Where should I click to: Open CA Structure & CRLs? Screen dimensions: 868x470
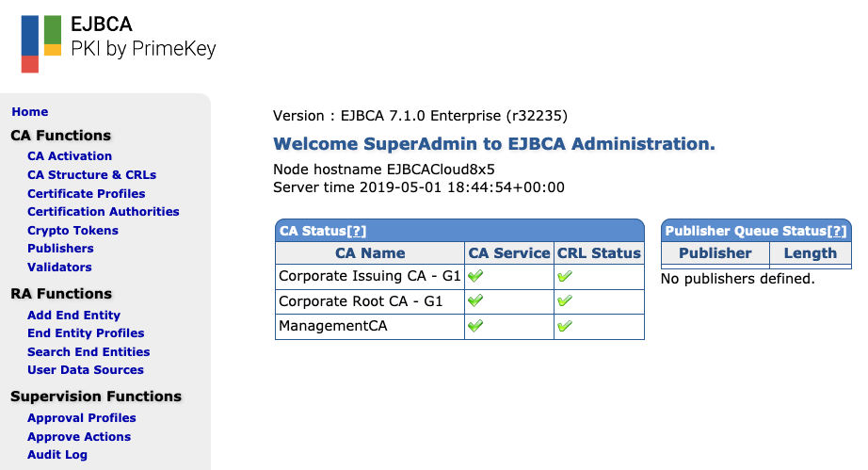click(x=91, y=175)
